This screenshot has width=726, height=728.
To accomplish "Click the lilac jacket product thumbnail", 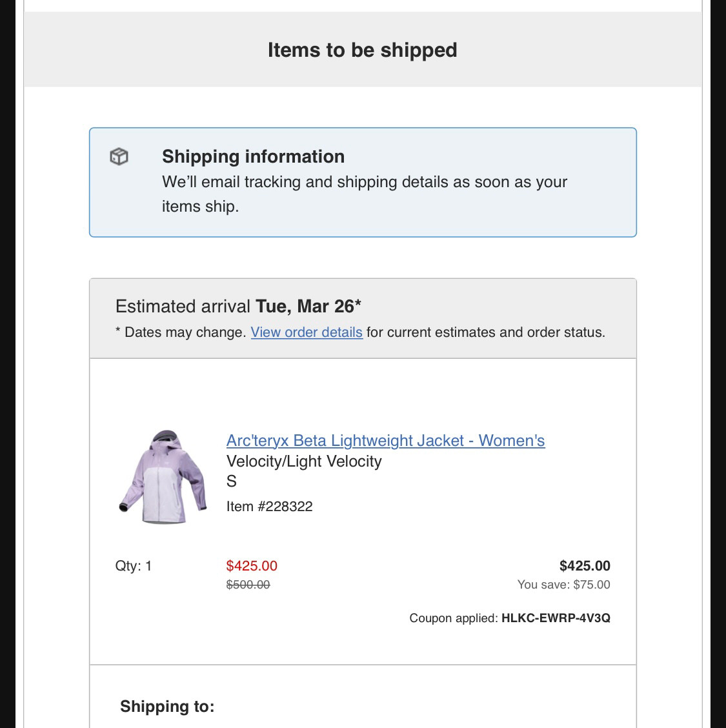I will pos(163,477).
